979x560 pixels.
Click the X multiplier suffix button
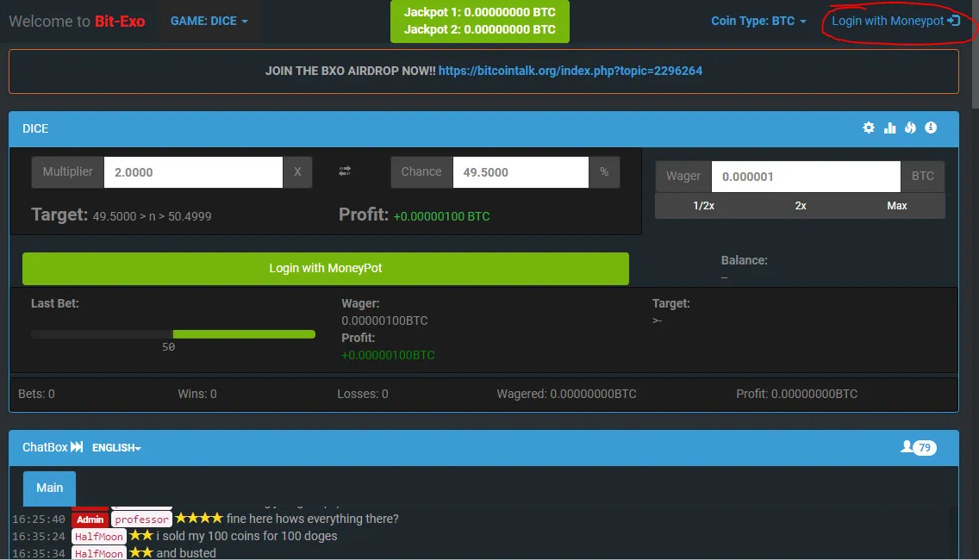(297, 172)
